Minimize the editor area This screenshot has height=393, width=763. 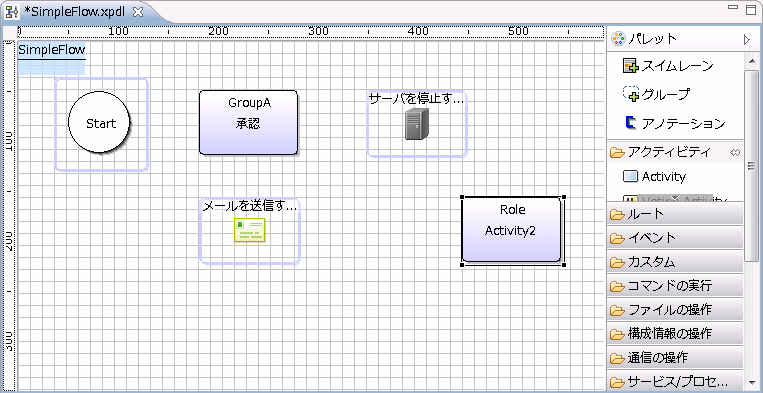[734, 7]
